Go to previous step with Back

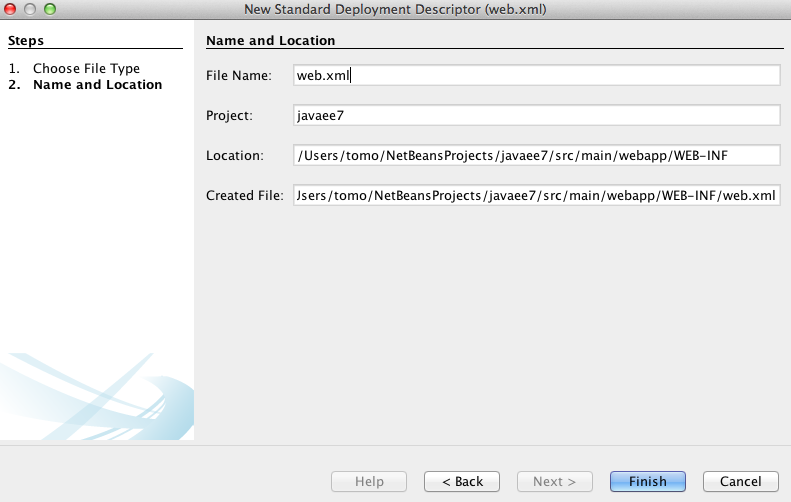pyautogui.click(x=462, y=481)
